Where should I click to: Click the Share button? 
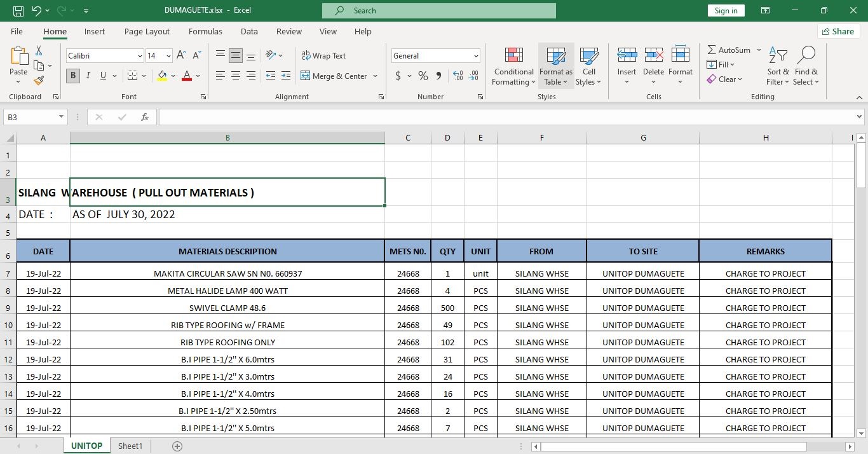pos(837,31)
